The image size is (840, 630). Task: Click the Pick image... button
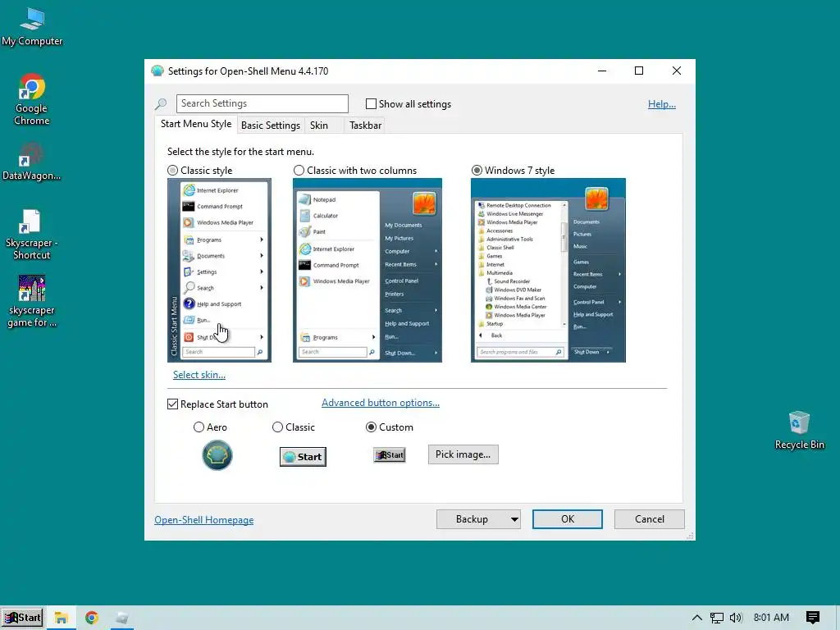[463, 454]
